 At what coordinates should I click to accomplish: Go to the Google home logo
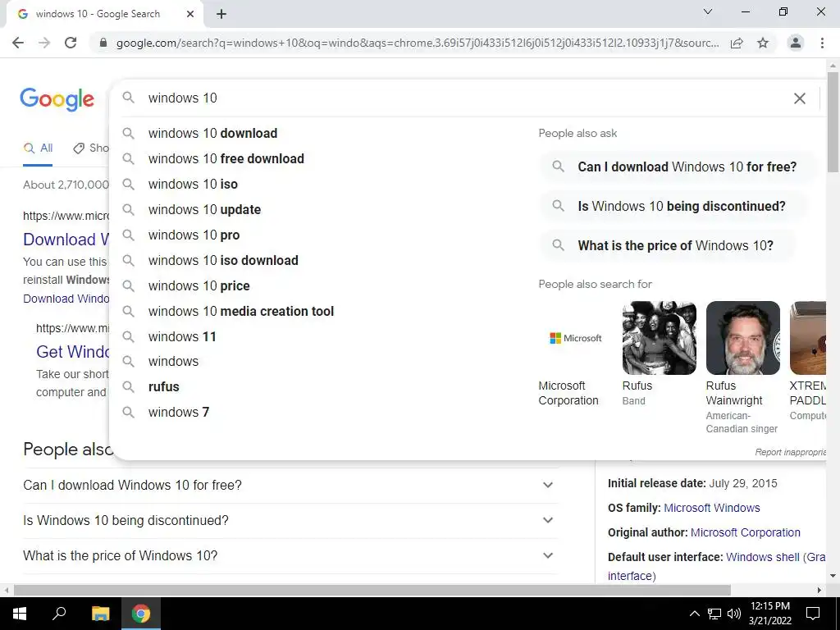(x=57, y=99)
